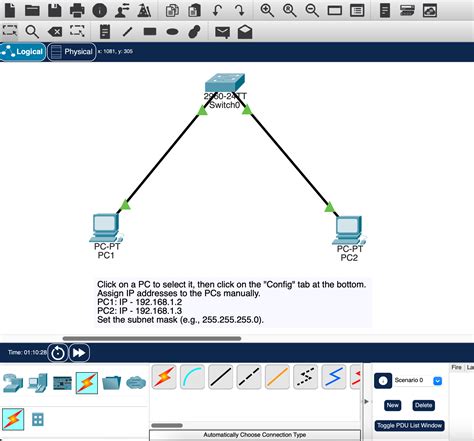Select the Network Devices category
The width and height of the screenshot is (474, 441).
pyautogui.click(x=13, y=383)
